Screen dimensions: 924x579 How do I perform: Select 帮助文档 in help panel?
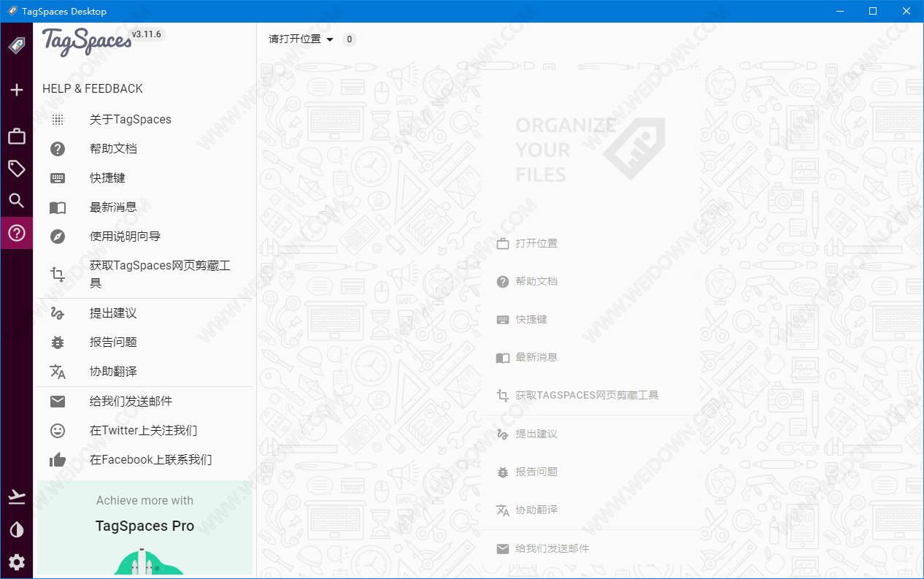click(145, 149)
